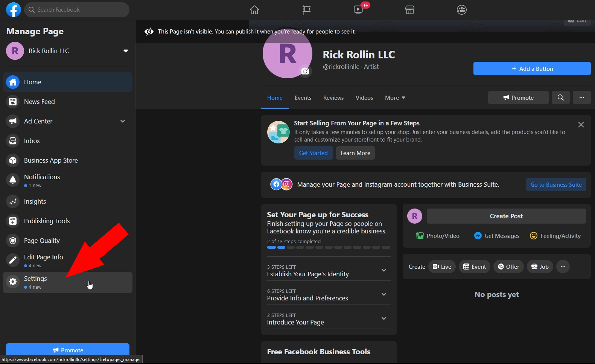The height and width of the screenshot is (364, 595).
Task: Open the page's more options ellipsis button
Action: click(582, 97)
